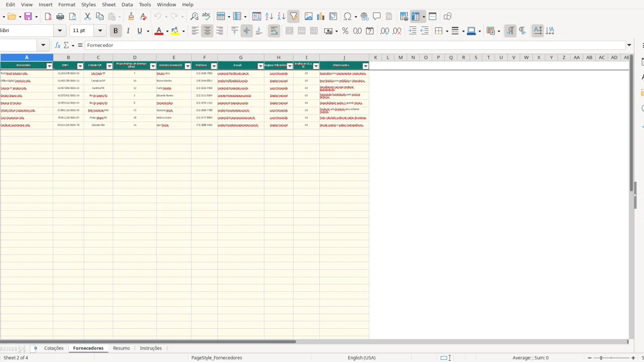Image resolution: width=644 pixels, height=362 pixels.
Task: Open the Sheet menu
Action: [x=109, y=4]
